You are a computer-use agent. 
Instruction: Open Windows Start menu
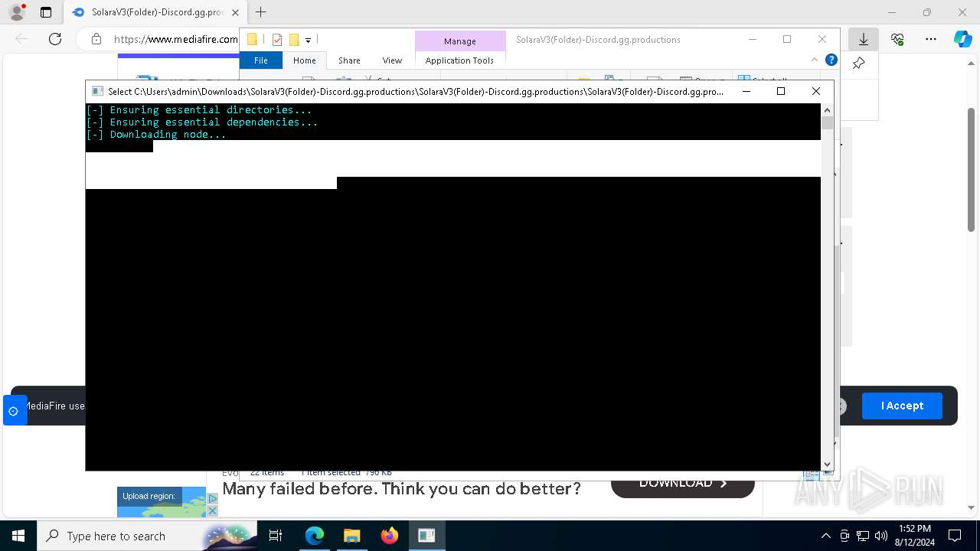click(x=18, y=536)
